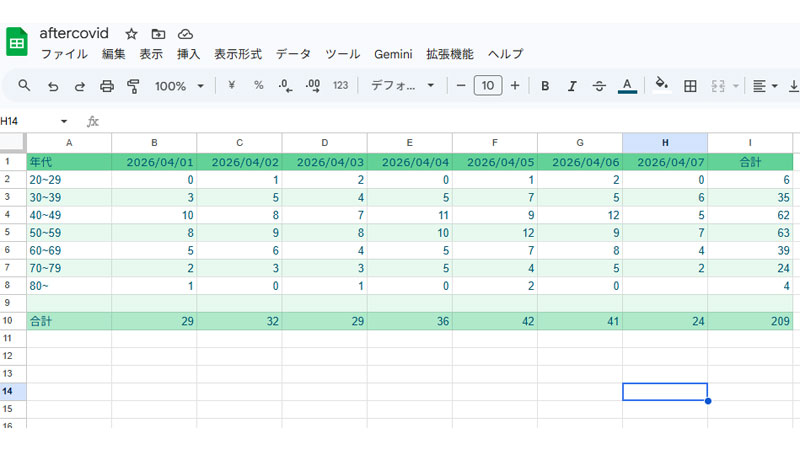
Task: Open horizontal align options
Action: 765,86
